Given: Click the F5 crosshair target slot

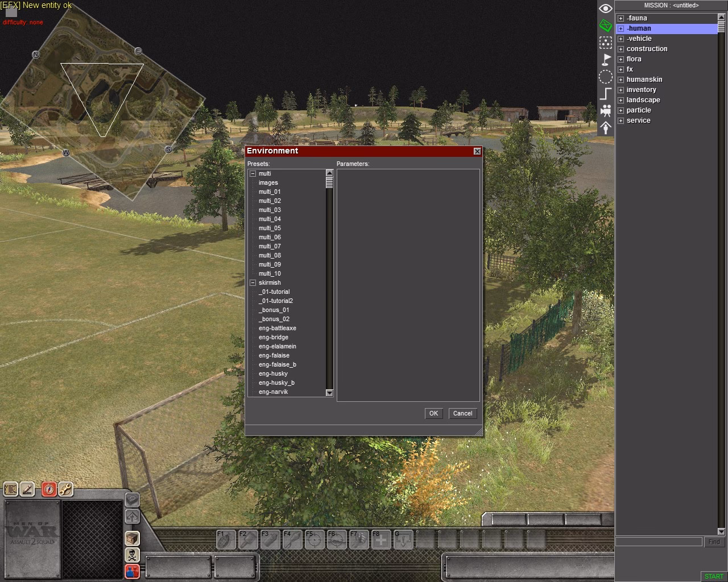Looking at the screenshot, I should click(315, 539).
